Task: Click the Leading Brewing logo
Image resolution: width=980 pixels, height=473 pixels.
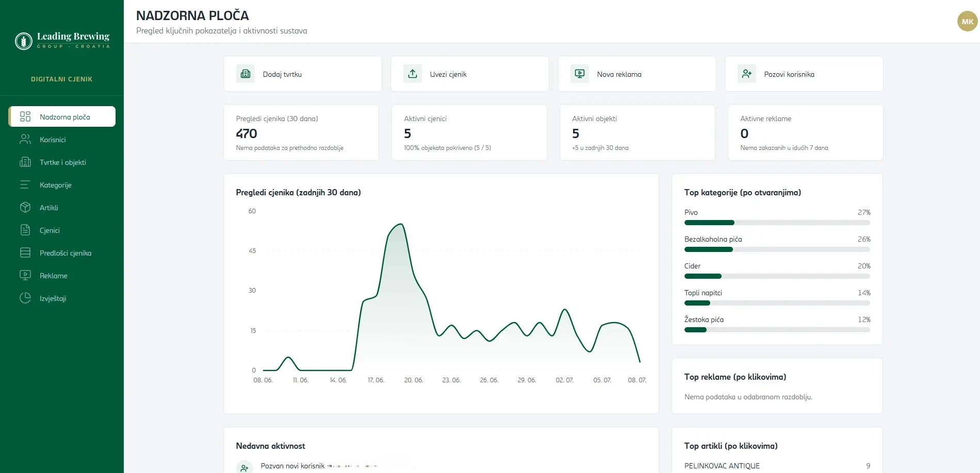Action: tap(62, 40)
